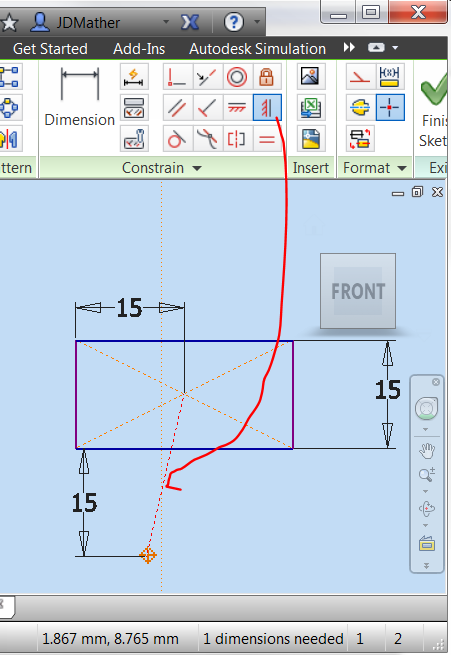Select the Tangent constraint icon

click(x=177, y=139)
